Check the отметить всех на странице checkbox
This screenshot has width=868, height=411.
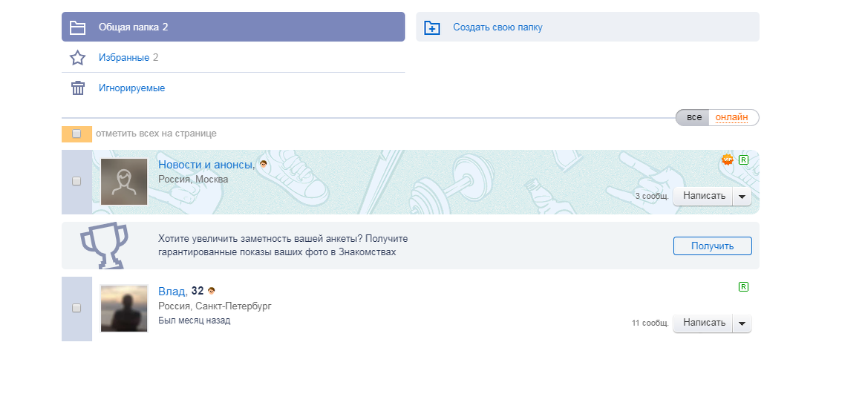click(x=76, y=134)
